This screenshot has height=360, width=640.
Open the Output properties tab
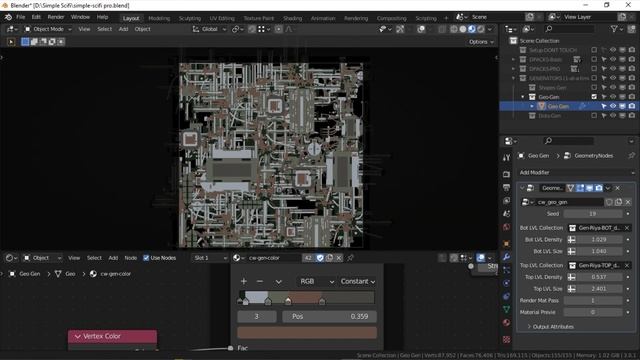(x=507, y=188)
